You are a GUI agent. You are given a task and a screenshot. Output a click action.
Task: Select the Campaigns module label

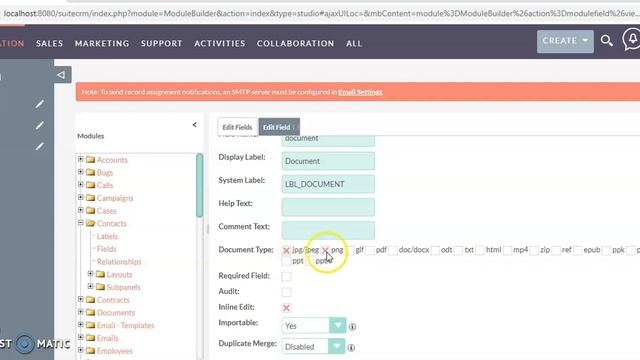click(115, 198)
